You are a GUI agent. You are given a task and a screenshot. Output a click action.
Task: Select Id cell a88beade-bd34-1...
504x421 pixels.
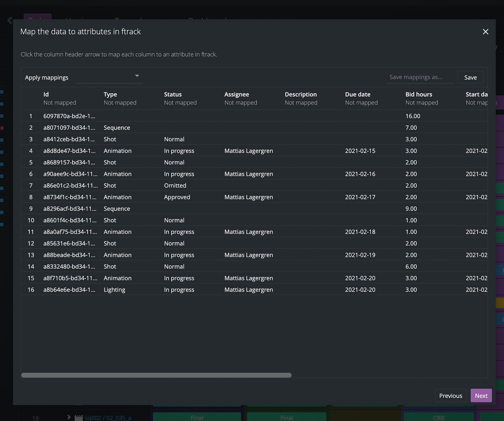pos(69,255)
